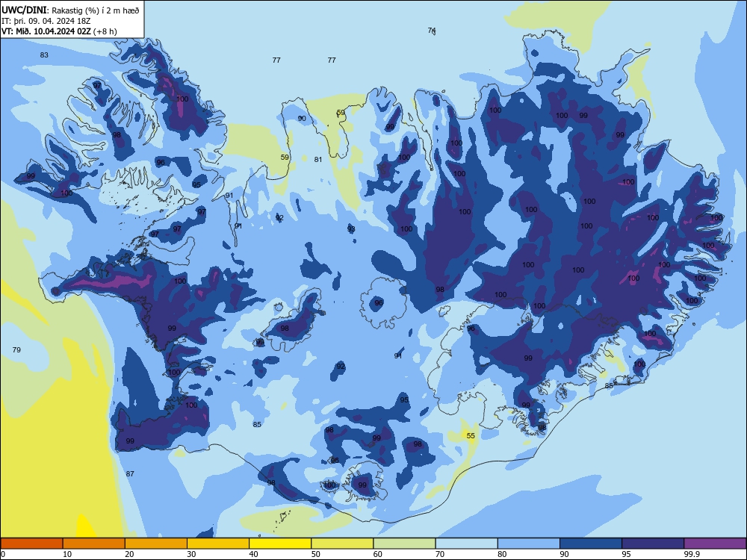Click the title line 'UWC/DINI: Rakastig (%) í 2 m hæð'

coord(70,10)
